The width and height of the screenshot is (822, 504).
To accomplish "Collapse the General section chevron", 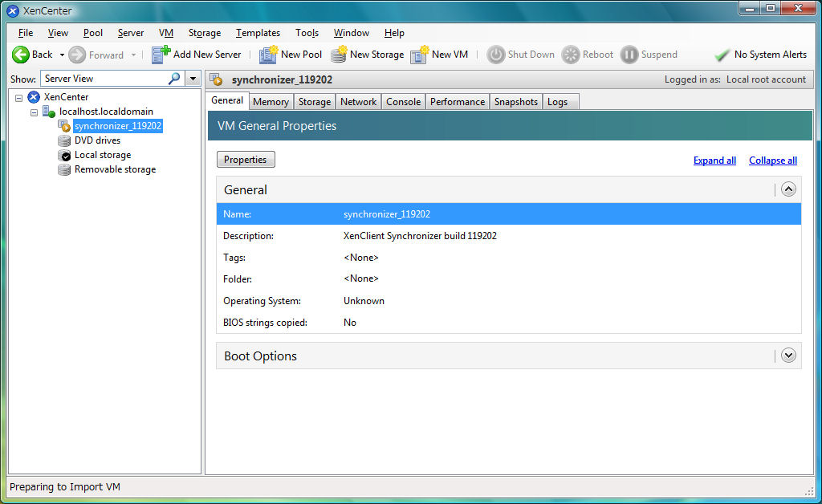I will (x=788, y=189).
